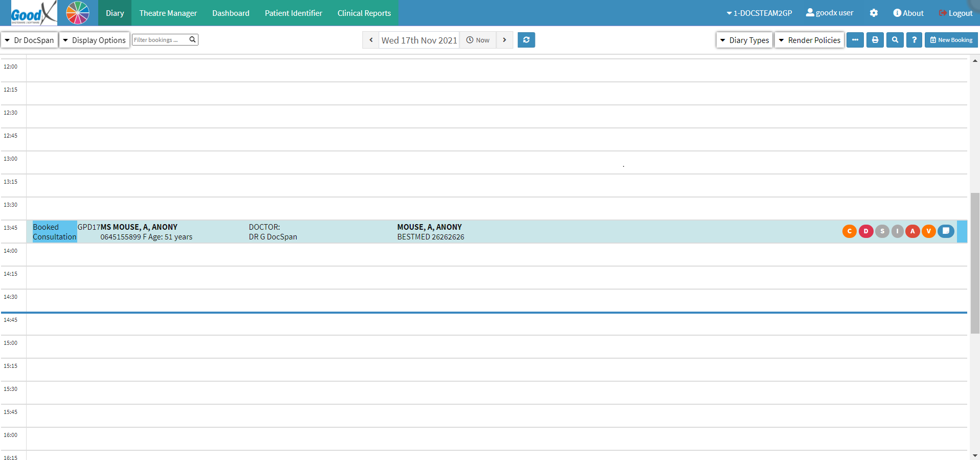Click into the Filter bookings search field

160,40
